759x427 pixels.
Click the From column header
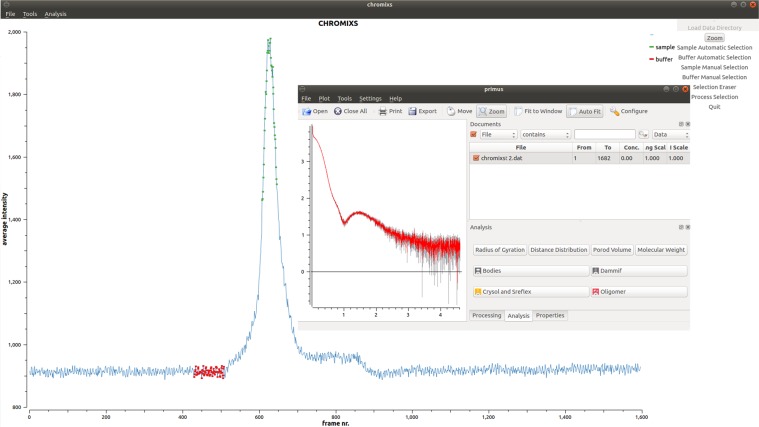[x=584, y=148]
